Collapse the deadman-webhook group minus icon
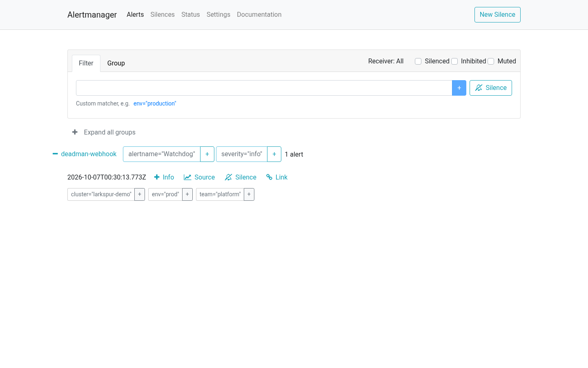 [x=55, y=154]
